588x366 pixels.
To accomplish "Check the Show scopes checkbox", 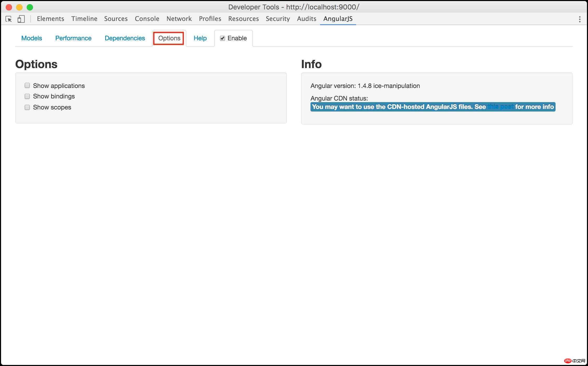I will (x=27, y=107).
